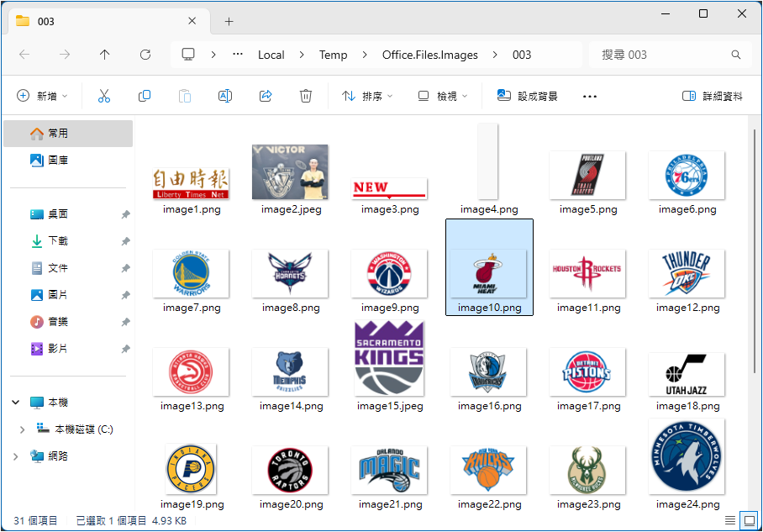
Task: Open the 新增 new item menu
Action: click(43, 96)
